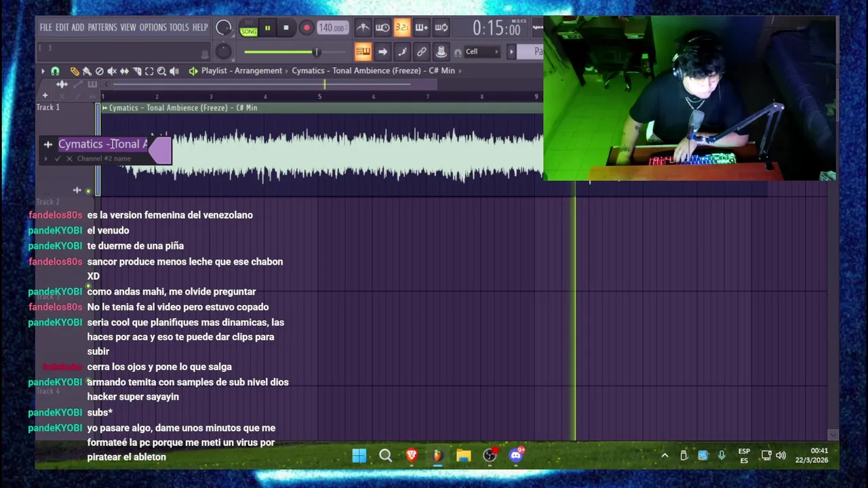
Task: Open Brave browser from taskbar
Action: point(412,455)
